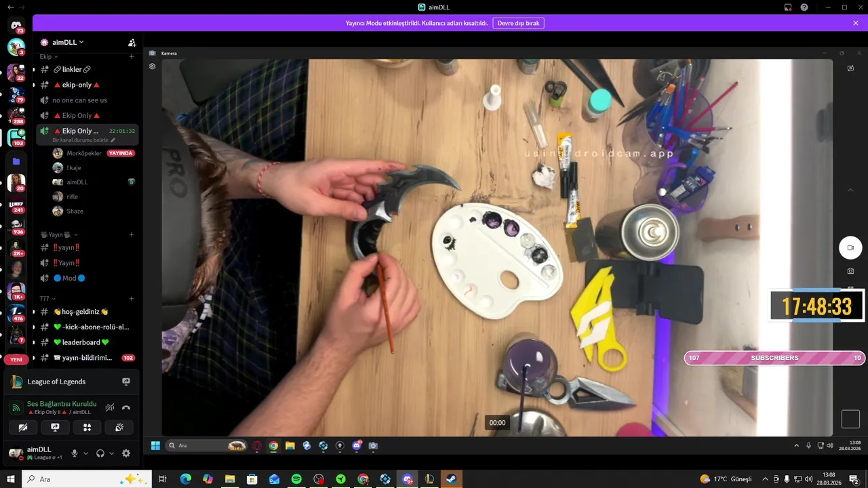This screenshot has width=868, height=488.
Task: Take photo with camera icon in stream
Action: (850, 271)
